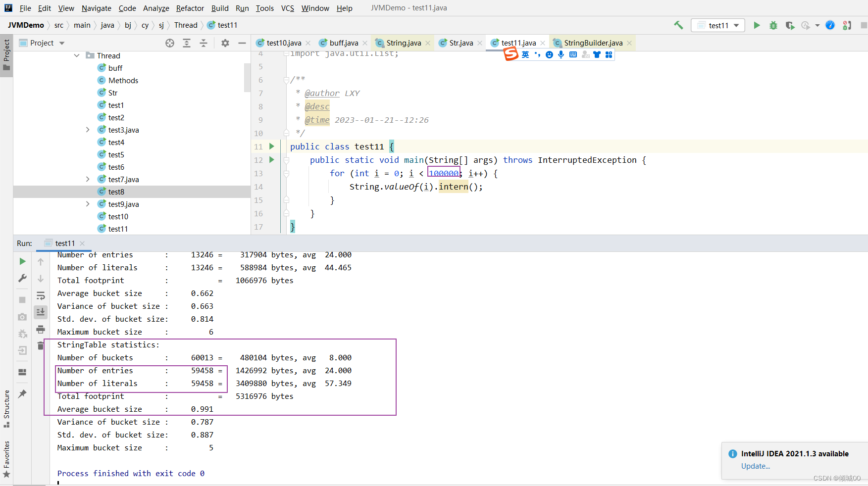Click the down stack trace arrow

pyautogui.click(x=41, y=279)
